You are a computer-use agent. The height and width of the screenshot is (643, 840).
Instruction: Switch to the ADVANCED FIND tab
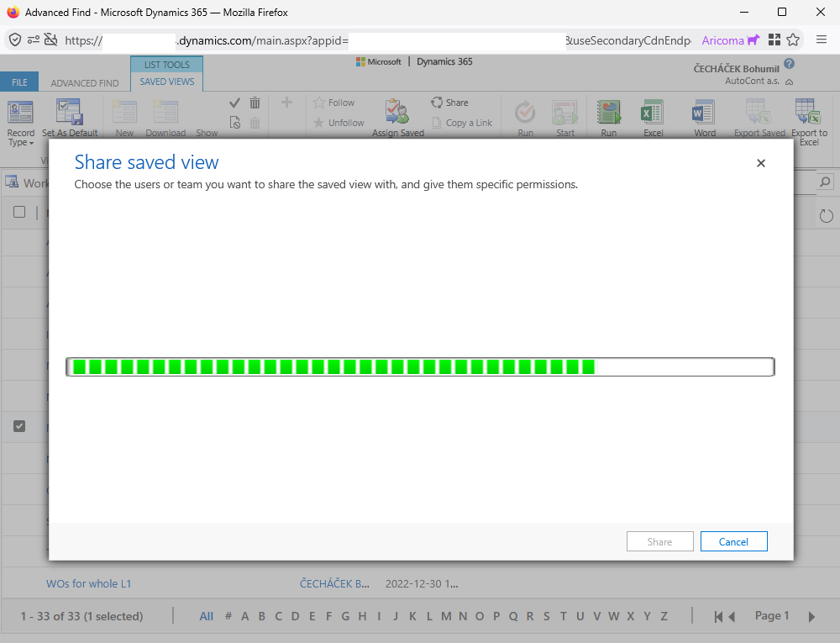pyautogui.click(x=85, y=83)
